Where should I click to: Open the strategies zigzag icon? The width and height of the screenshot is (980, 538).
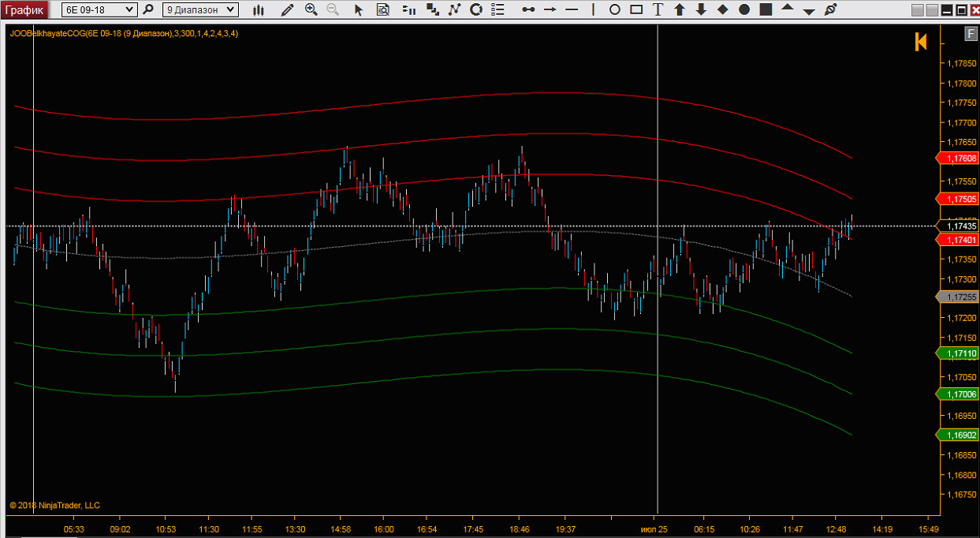pyautogui.click(x=453, y=9)
